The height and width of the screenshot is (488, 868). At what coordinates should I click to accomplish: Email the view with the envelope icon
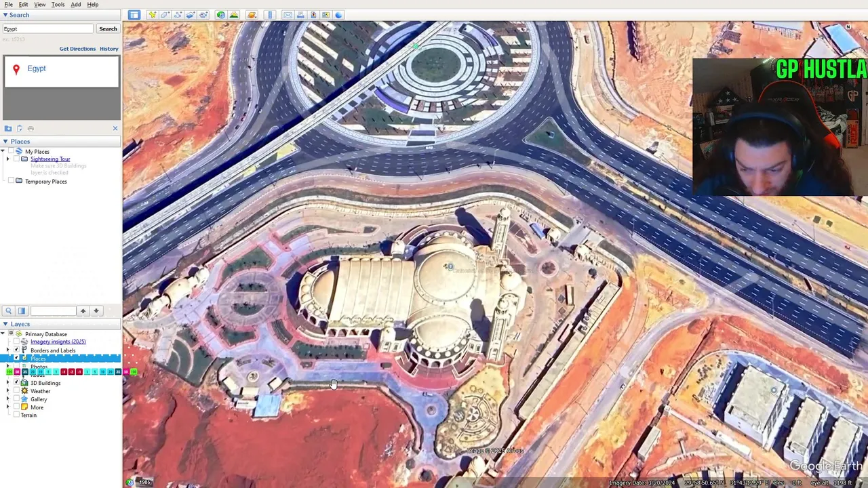point(288,14)
